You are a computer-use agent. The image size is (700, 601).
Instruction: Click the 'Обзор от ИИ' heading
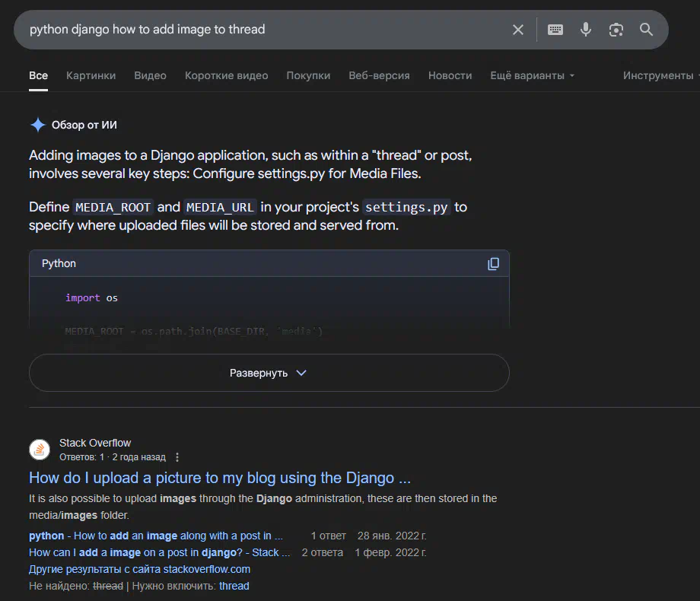click(x=84, y=125)
